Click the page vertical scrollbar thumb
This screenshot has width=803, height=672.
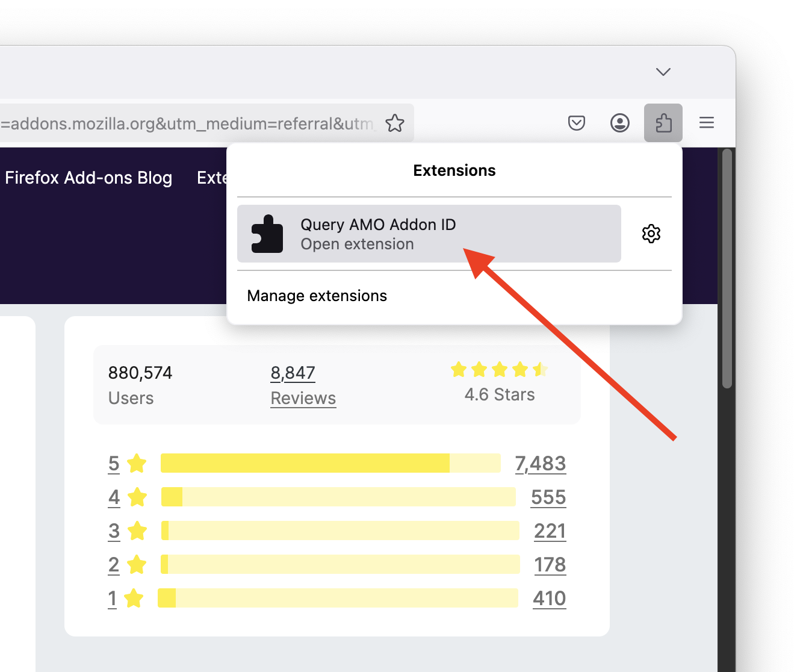click(x=727, y=269)
